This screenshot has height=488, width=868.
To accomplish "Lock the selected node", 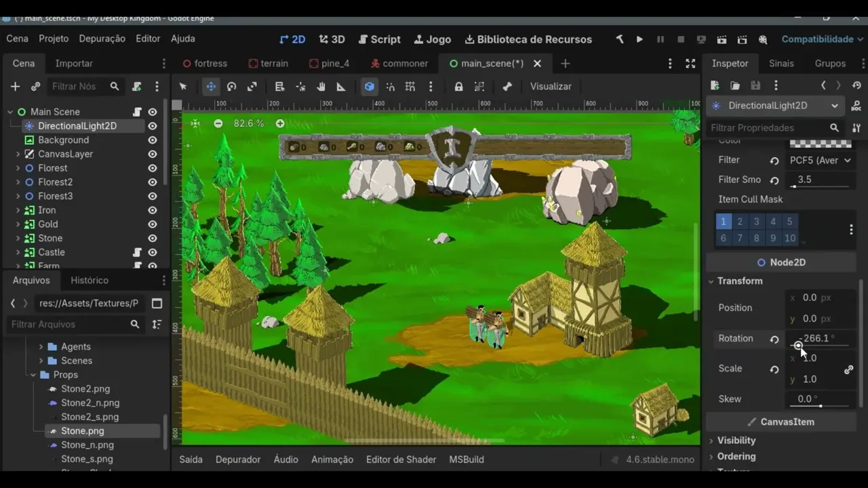I will (459, 86).
